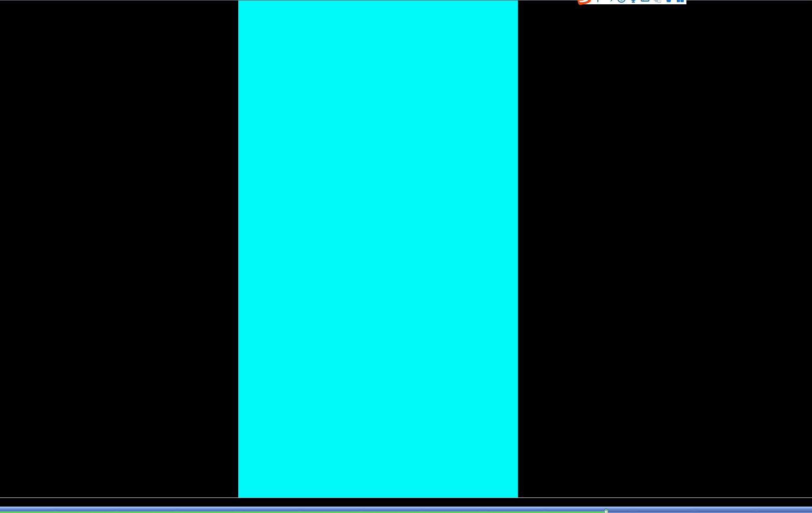812x513 pixels.
Task: Open the emoji smiley face panel
Action: [621, 1]
